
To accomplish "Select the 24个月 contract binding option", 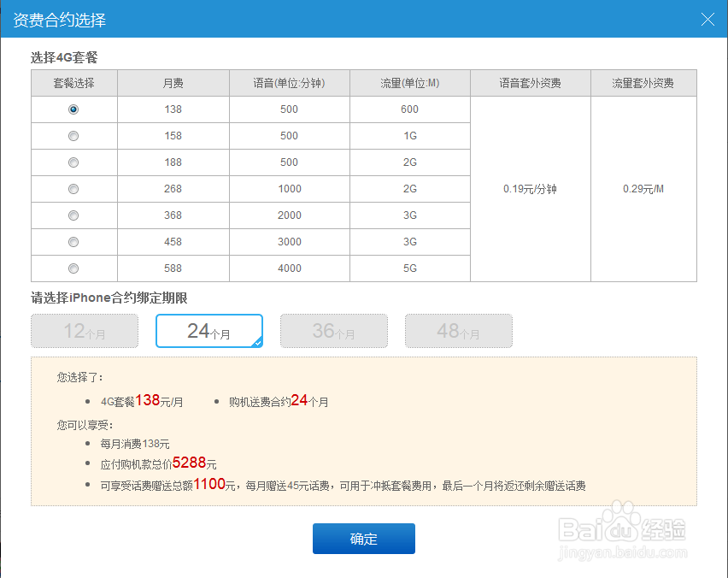I will [208, 332].
